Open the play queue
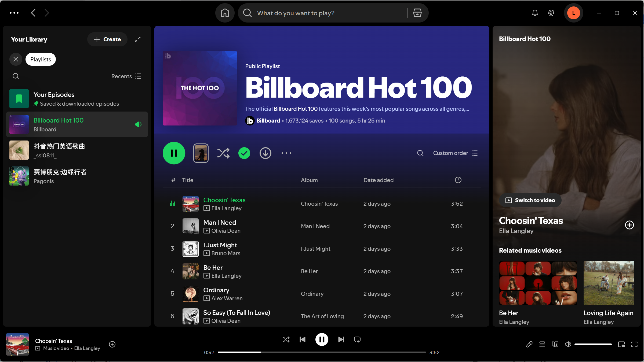 click(542, 344)
